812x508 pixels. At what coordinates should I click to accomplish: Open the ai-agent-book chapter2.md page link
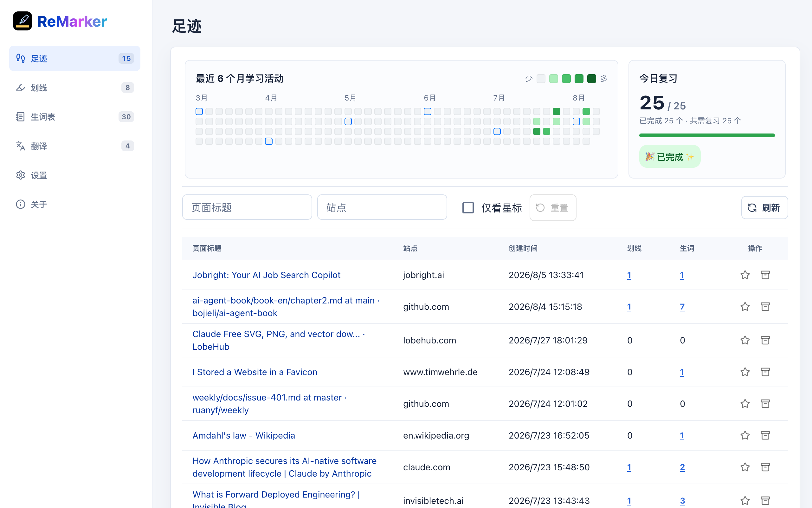[x=286, y=307]
